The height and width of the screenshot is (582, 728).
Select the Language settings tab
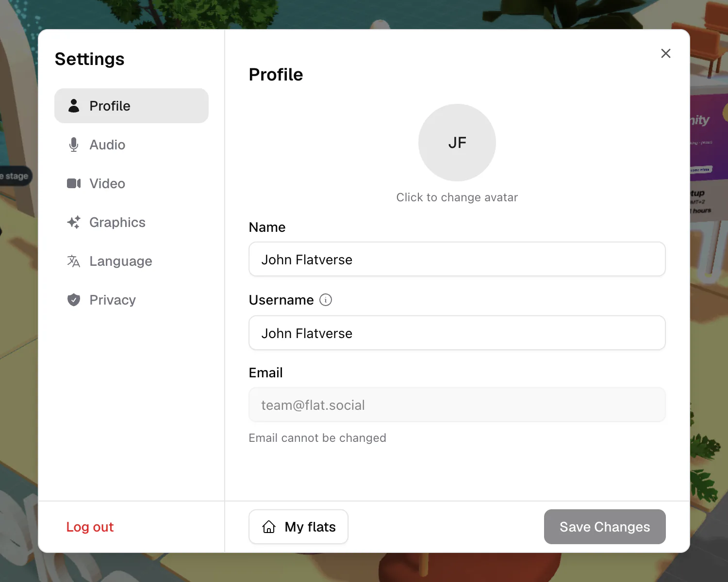click(132, 261)
